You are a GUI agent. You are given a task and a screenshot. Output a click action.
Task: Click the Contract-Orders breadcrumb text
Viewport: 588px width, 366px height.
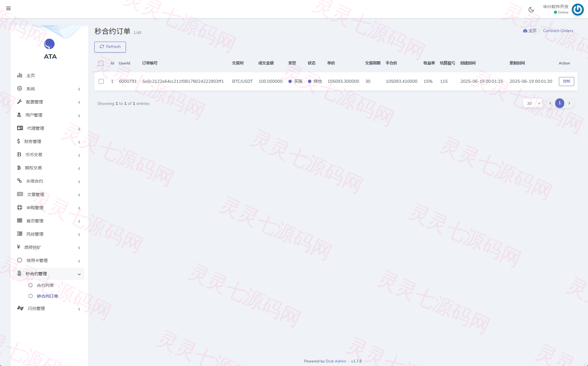(558, 31)
